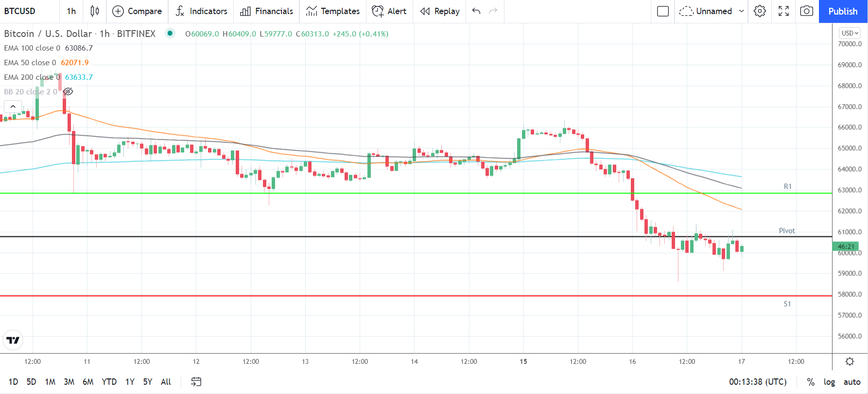Start bar Replay mode
Screen dimensions: 868x394
[x=440, y=11]
